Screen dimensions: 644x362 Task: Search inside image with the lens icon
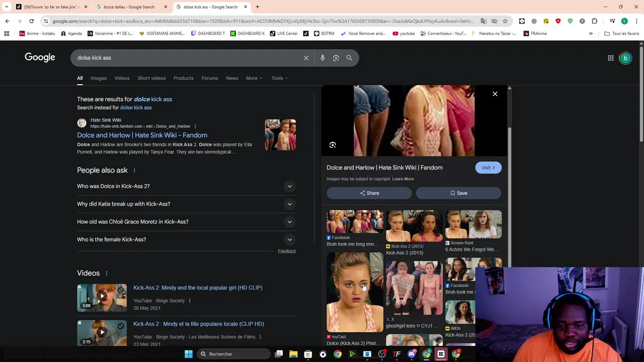333,145
